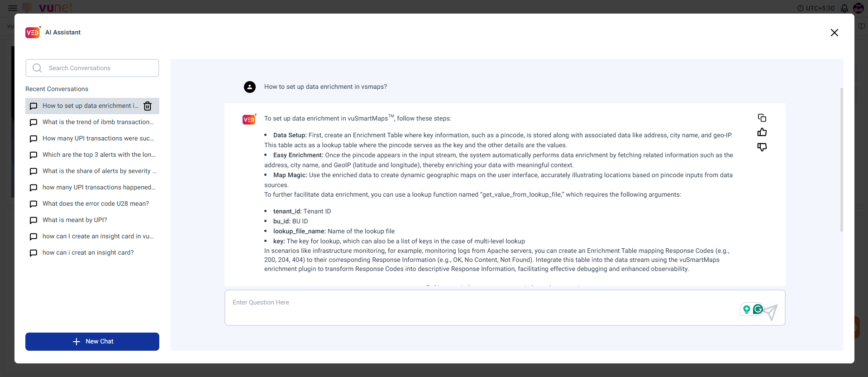Open the user profile avatar

(x=858, y=8)
